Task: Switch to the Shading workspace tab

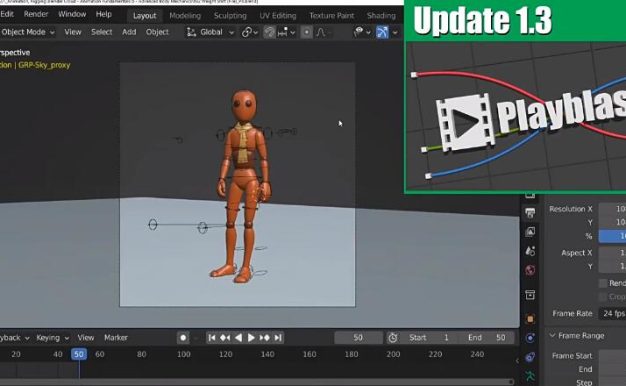Action: tap(381, 16)
